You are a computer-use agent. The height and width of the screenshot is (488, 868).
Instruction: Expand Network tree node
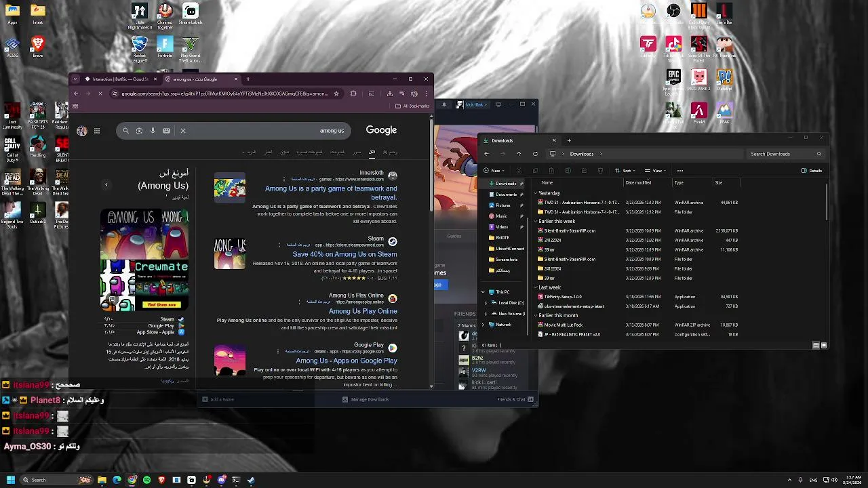(484, 325)
